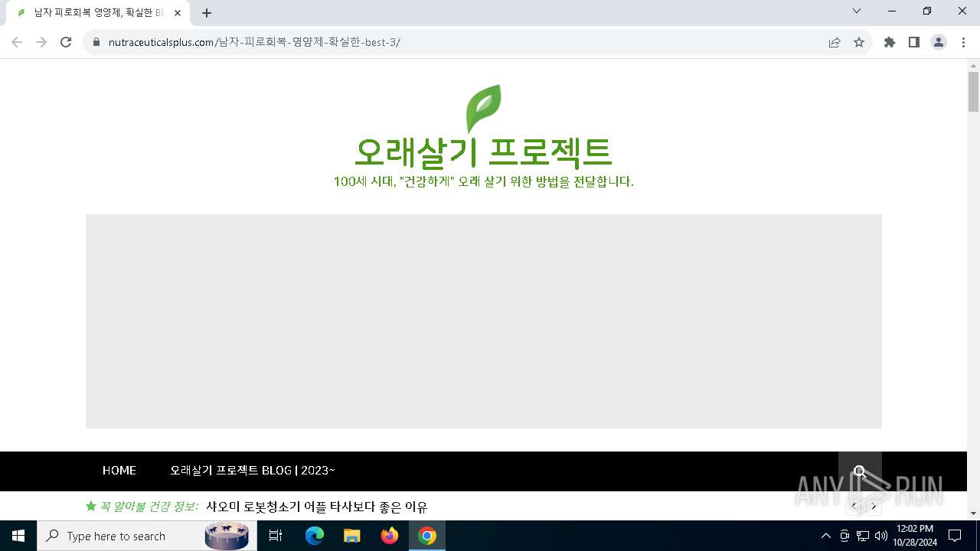Open the notification center icon
Image resolution: width=980 pixels, height=551 pixels.
[x=955, y=536]
